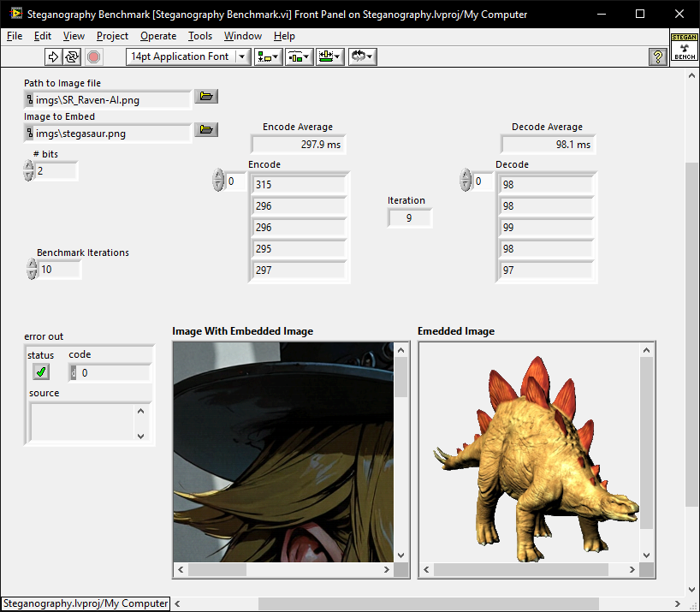
Task: Open the Operate menu
Action: (x=158, y=36)
